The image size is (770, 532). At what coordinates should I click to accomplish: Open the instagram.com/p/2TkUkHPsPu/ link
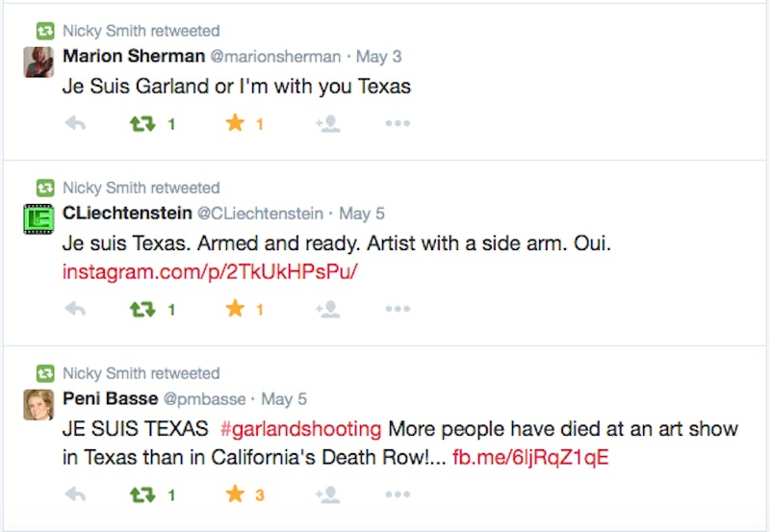tap(210, 271)
